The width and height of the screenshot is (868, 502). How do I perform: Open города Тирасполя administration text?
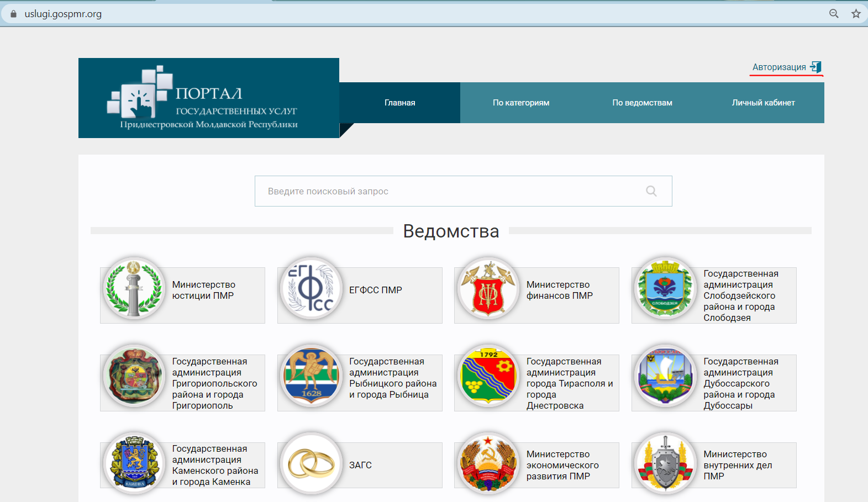[570, 383]
